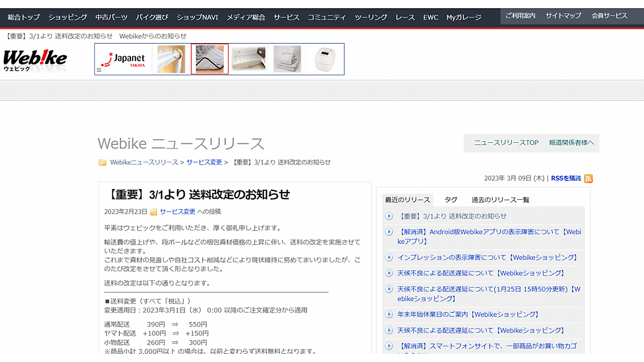Click arrow icon beside インプレッションの表示障害 release

point(389,257)
